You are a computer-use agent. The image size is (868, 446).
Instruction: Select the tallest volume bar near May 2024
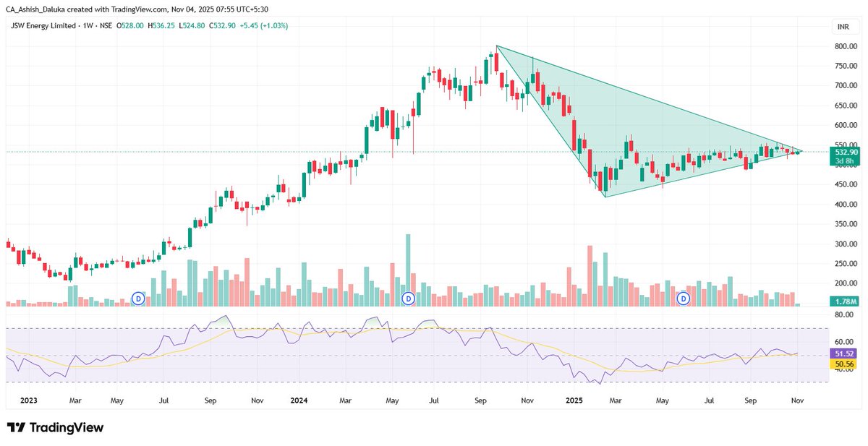409,267
